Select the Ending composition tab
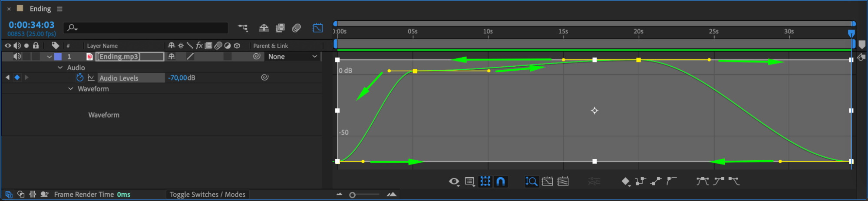 [x=40, y=9]
